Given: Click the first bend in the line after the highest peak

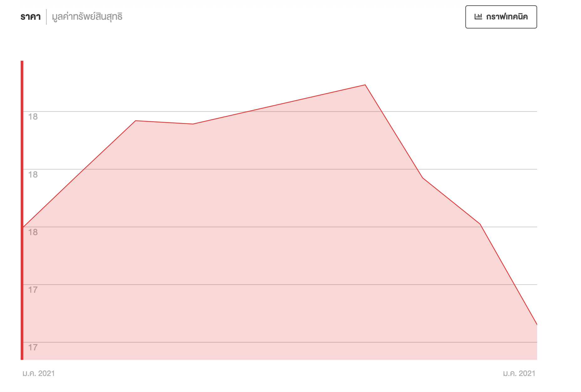Looking at the screenshot, I should point(422,178).
